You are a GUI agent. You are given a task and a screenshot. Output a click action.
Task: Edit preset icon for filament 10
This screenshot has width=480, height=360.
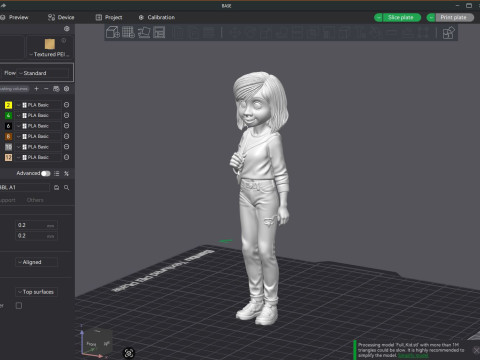coord(66,147)
